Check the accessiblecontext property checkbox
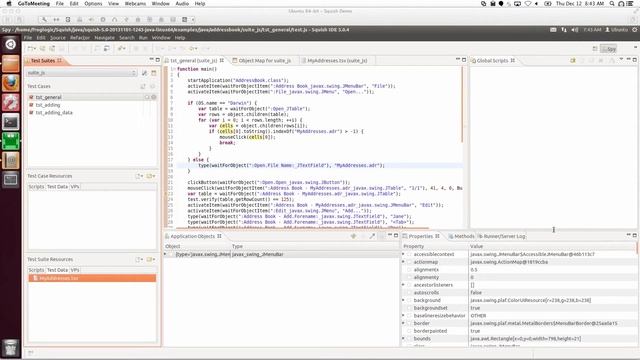 (x=409, y=254)
